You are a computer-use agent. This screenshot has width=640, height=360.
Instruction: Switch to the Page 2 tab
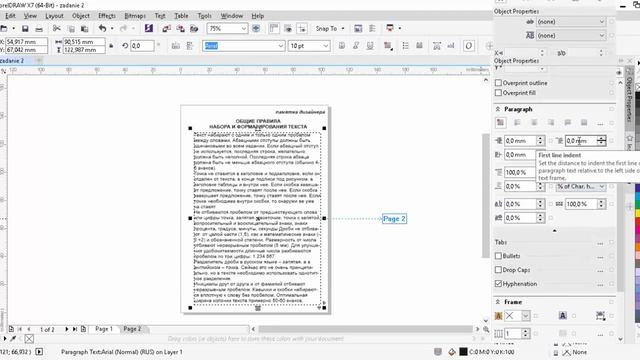pyautogui.click(x=133, y=329)
